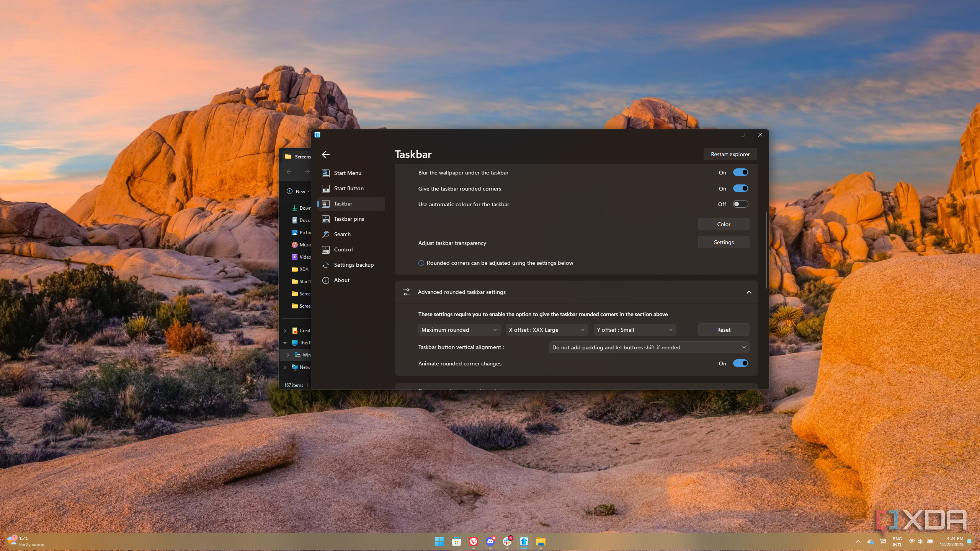Open the weather widget on the taskbar
The height and width of the screenshot is (551, 980).
pyautogui.click(x=26, y=541)
